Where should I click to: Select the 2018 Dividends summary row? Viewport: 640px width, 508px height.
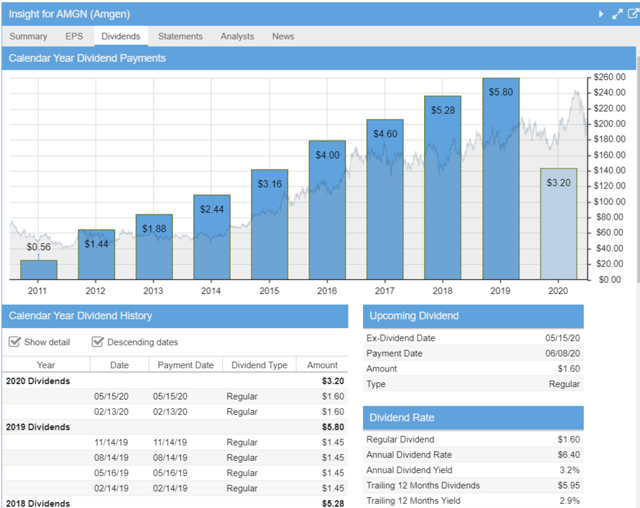click(x=175, y=503)
